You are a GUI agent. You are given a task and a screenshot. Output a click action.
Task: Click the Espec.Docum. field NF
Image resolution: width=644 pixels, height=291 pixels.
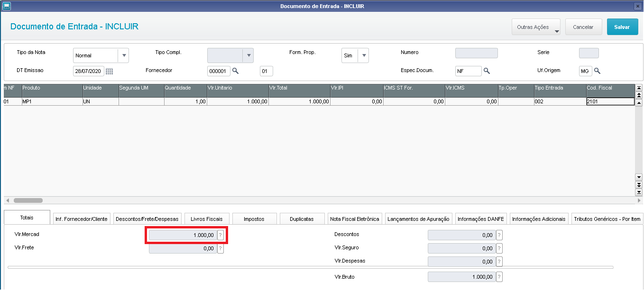(x=469, y=71)
